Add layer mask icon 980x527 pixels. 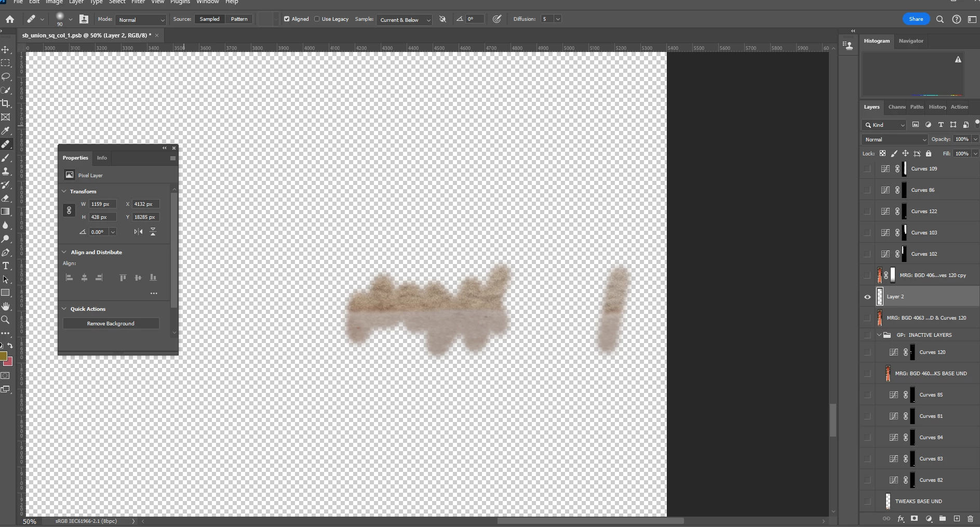click(915, 519)
